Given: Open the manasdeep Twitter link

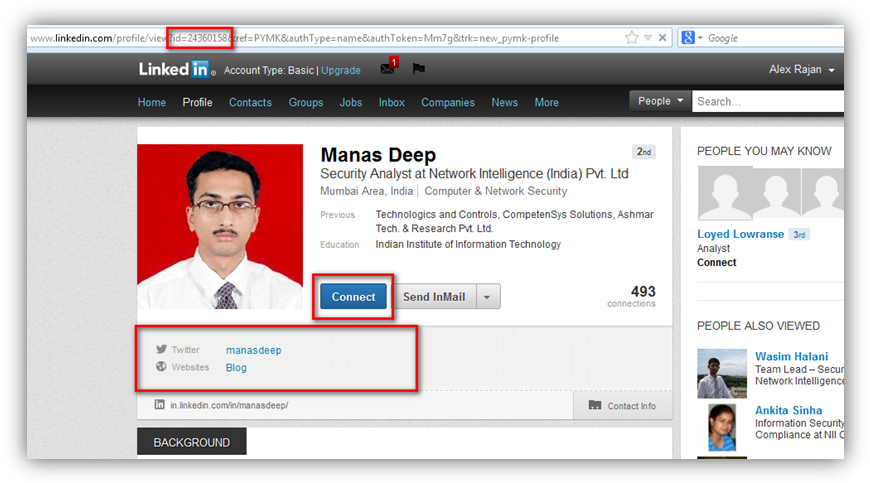Looking at the screenshot, I should pos(254,350).
